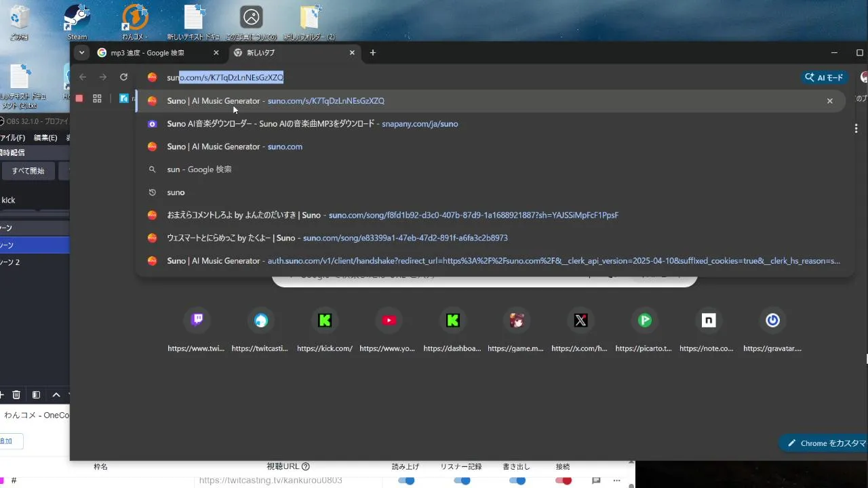Select the suno.com/s/K7TqDzLnNEsGzXZQ suggestion
This screenshot has width=868, height=488.
click(492, 101)
